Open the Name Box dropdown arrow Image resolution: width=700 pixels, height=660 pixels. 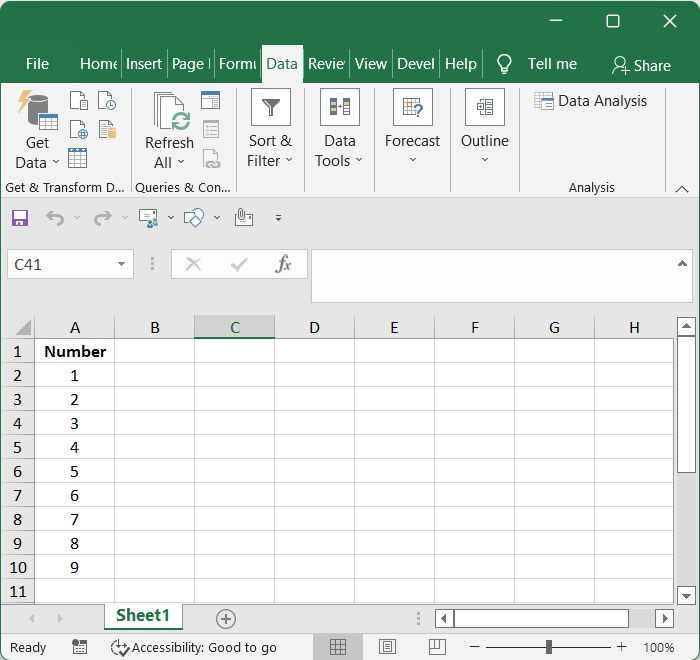point(121,264)
